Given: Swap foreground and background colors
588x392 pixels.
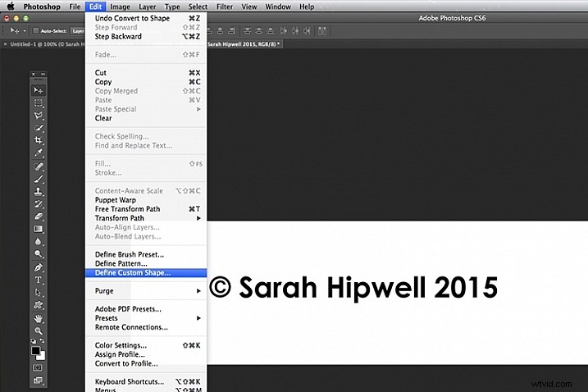Looking at the screenshot, I should click(x=43, y=341).
